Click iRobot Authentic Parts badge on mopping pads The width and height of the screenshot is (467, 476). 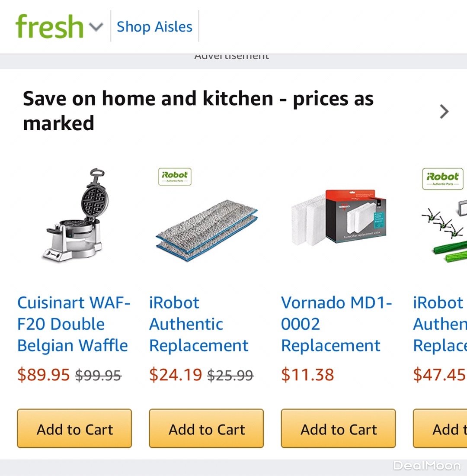[175, 177]
